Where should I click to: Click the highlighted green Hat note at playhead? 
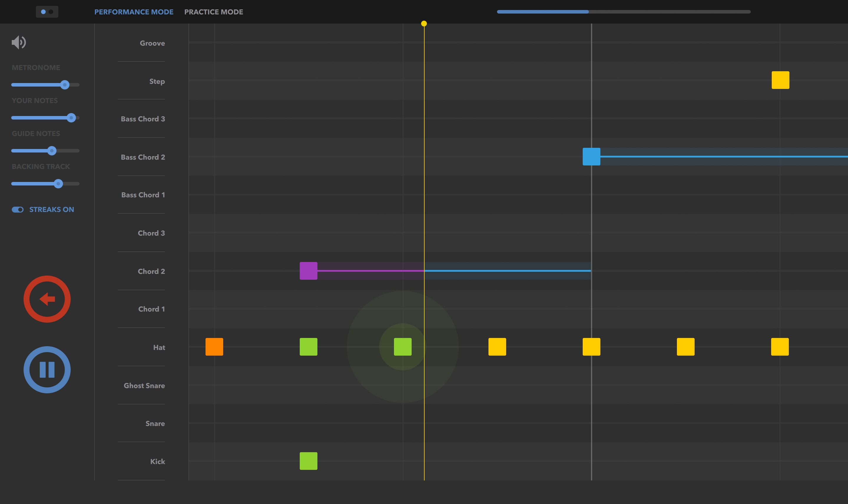403,347
